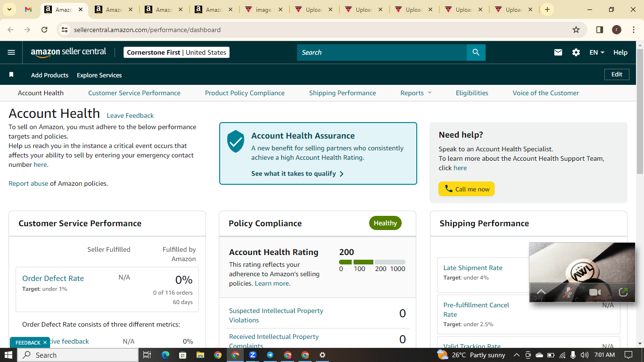Open the Seller Central hamburger menu
This screenshot has height=362, width=644.
(11, 52)
